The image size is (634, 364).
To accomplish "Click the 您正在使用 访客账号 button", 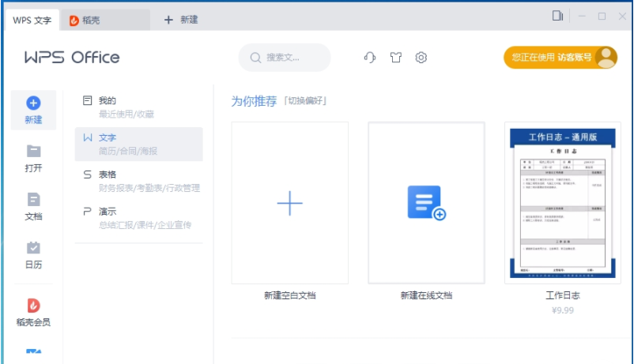I will point(560,58).
